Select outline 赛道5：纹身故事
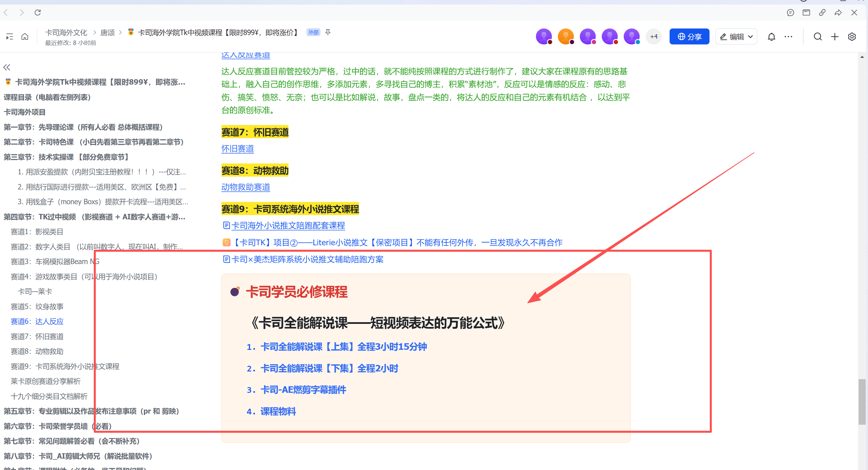868x470 pixels. [x=37, y=306]
